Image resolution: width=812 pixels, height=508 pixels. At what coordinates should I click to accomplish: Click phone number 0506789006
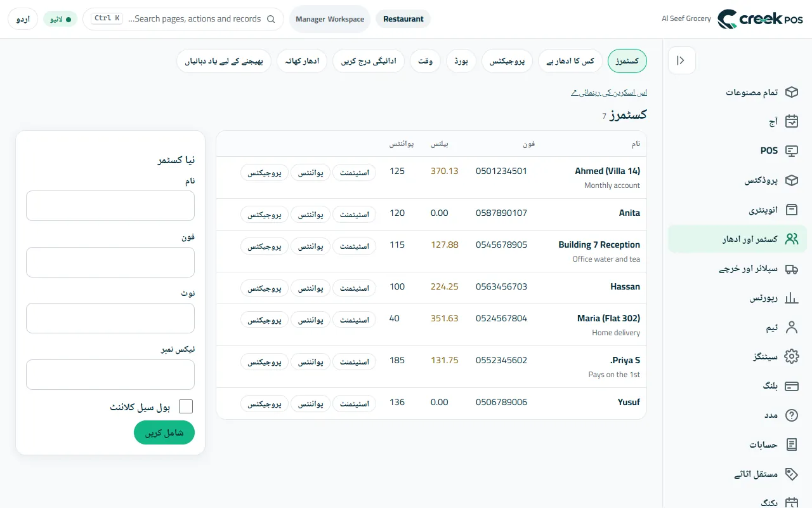pos(501,402)
